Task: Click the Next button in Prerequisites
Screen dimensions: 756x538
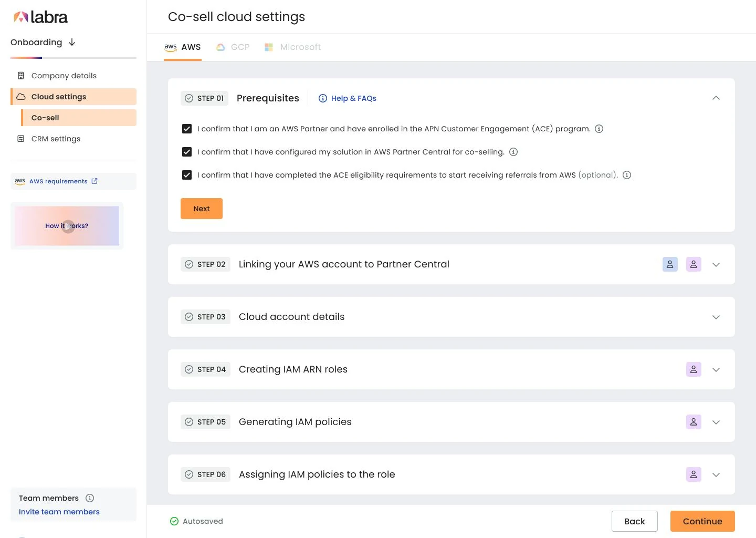Action: coord(202,209)
